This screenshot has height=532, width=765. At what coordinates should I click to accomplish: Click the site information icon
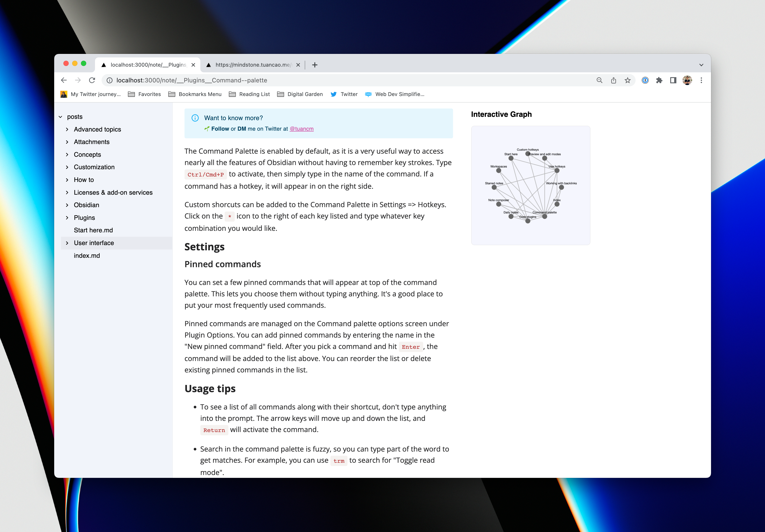109,80
